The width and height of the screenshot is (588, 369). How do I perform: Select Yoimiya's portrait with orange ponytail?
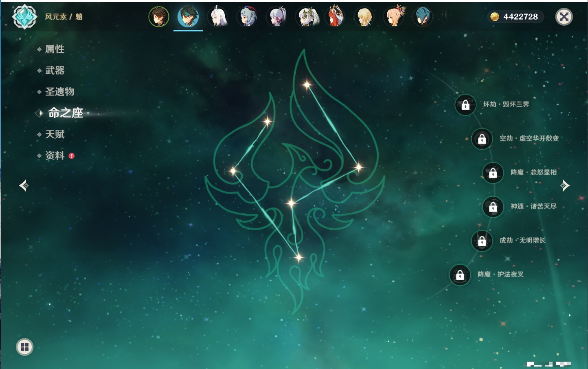394,17
